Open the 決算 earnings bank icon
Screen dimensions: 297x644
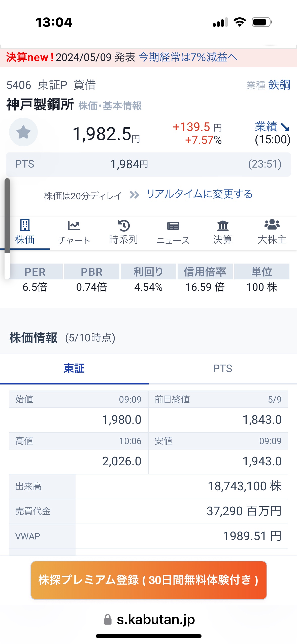click(223, 226)
